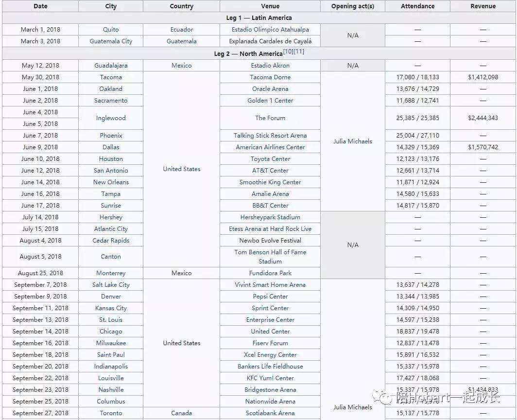
Task: Click the Scotiabank Arena venue link
Action: tap(270, 413)
